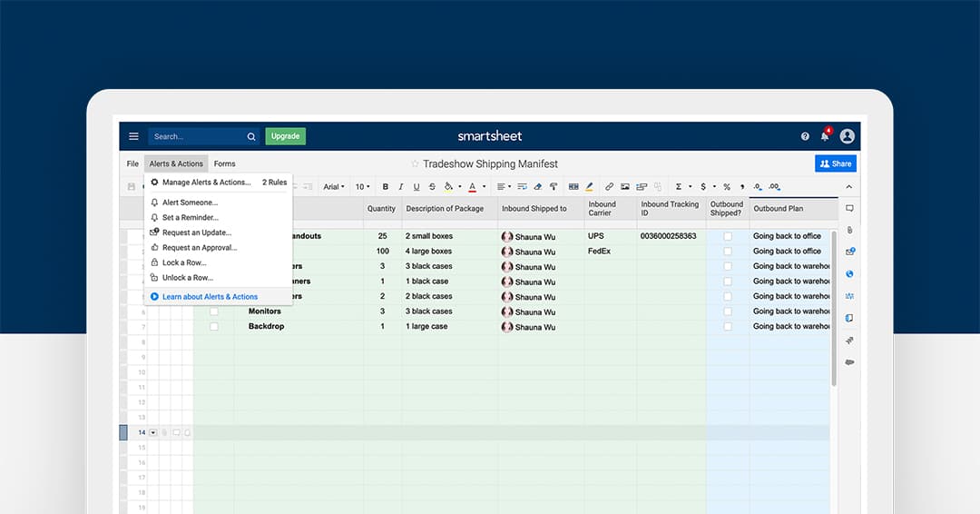Viewport: 980px width, 514px height.
Task: Click the save icon in the toolbar
Action: [x=132, y=187]
